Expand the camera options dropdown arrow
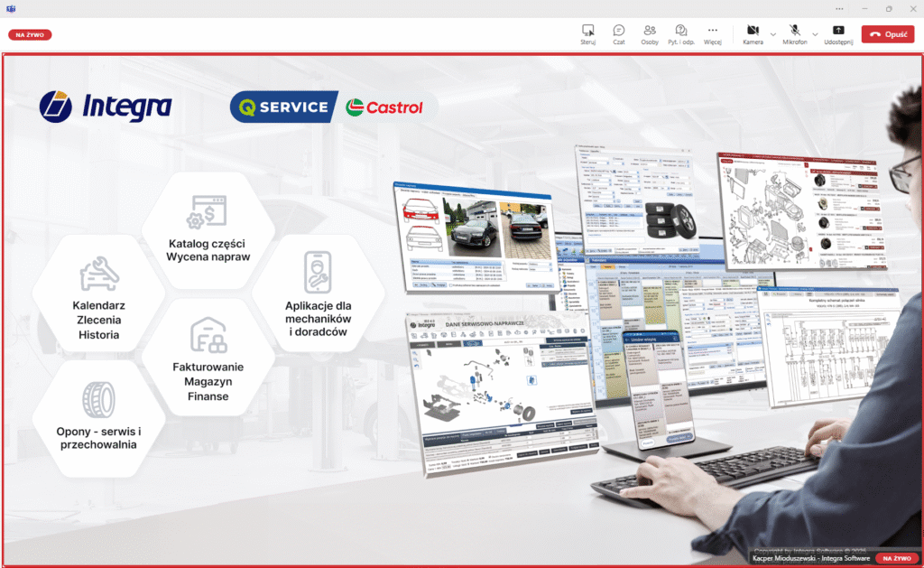This screenshot has width=924, height=568. point(773,35)
